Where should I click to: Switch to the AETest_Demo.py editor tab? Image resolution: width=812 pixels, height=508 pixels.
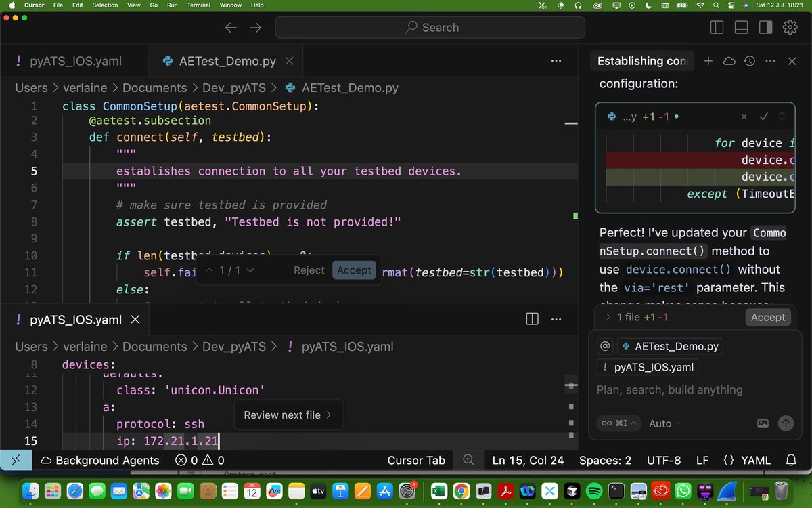[x=227, y=61]
